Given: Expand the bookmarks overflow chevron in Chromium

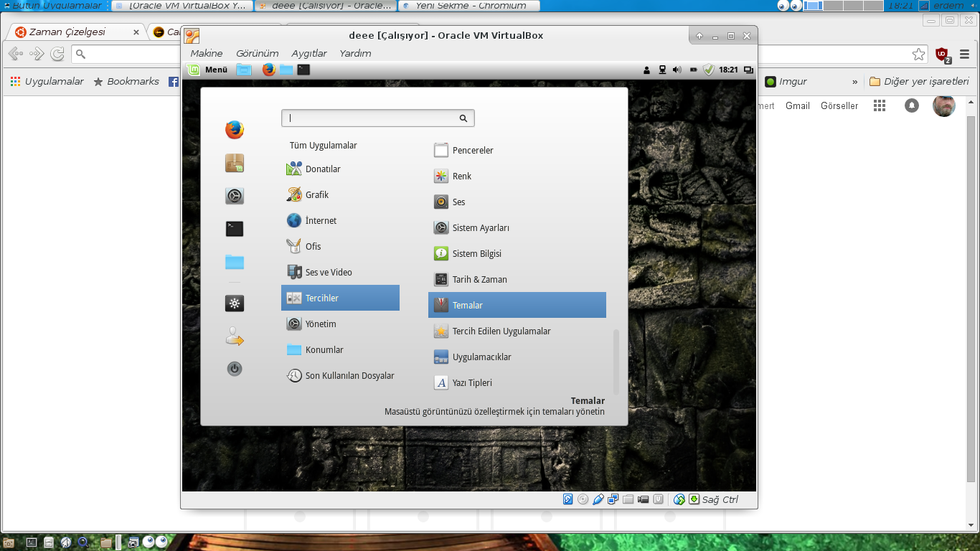Looking at the screenshot, I should [854, 82].
